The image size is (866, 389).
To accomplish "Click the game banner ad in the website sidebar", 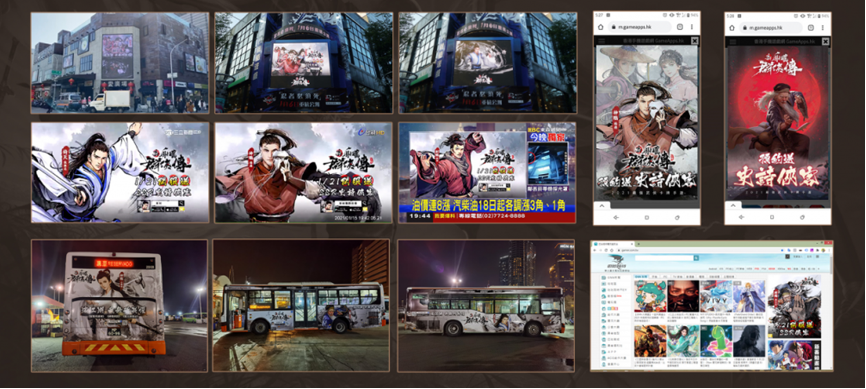I will point(794,307).
